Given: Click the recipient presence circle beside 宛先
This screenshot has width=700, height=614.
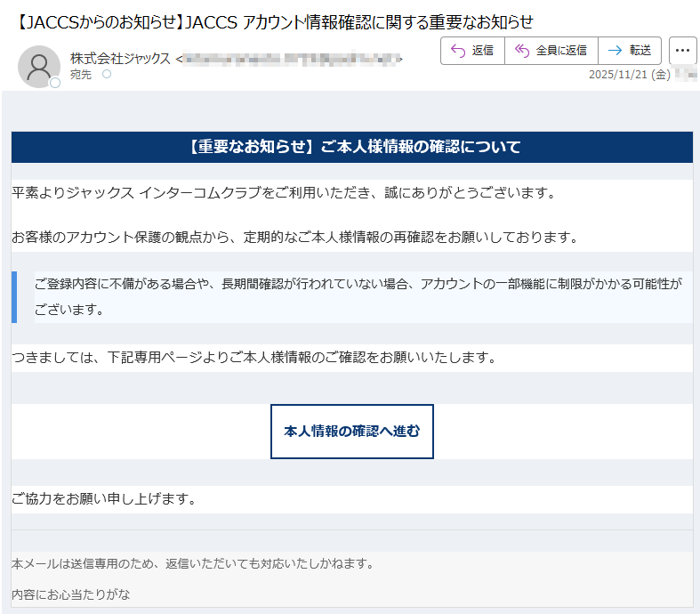Looking at the screenshot, I should click(107, 75).
